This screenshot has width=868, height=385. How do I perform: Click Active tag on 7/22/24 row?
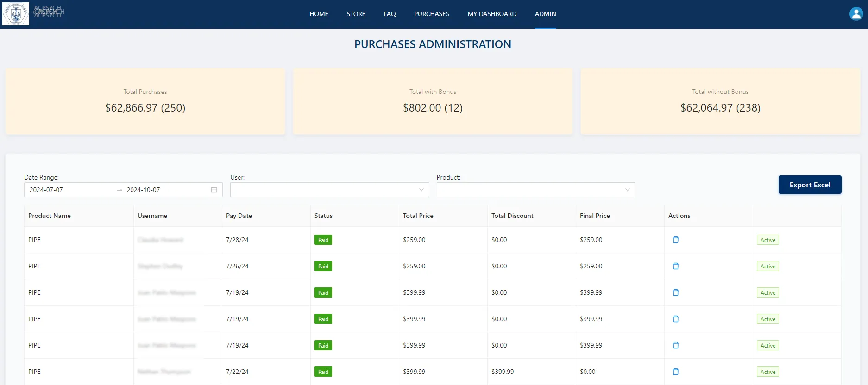coord(767,372)
